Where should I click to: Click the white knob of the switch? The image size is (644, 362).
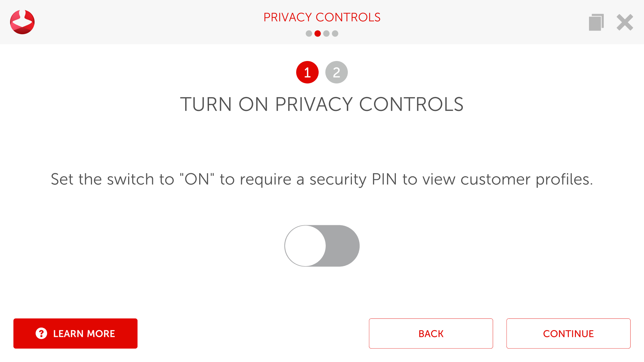305,246
